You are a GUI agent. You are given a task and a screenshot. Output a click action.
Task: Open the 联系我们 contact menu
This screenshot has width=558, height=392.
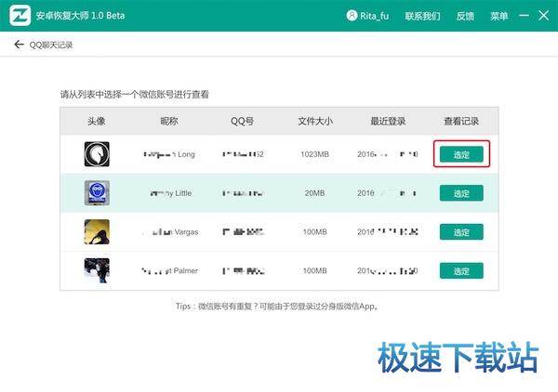422,16
